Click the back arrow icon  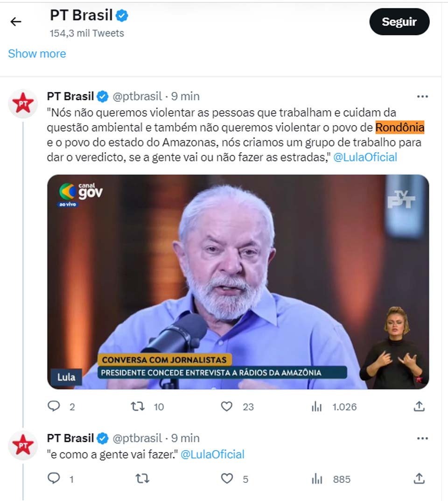point(16,21)
